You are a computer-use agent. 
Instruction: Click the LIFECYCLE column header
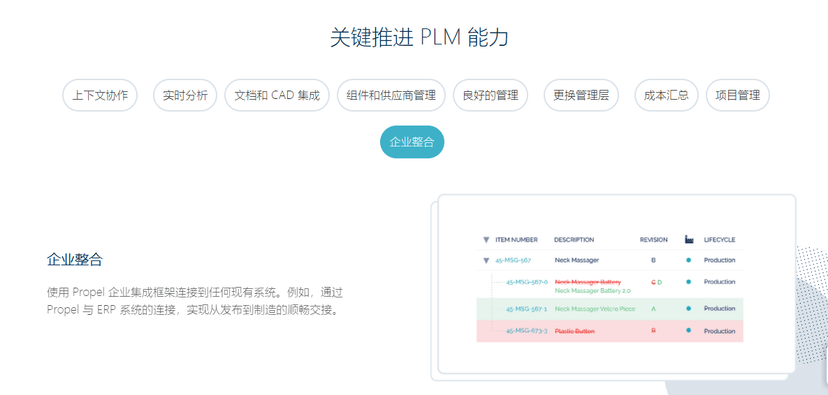point(719,240)
